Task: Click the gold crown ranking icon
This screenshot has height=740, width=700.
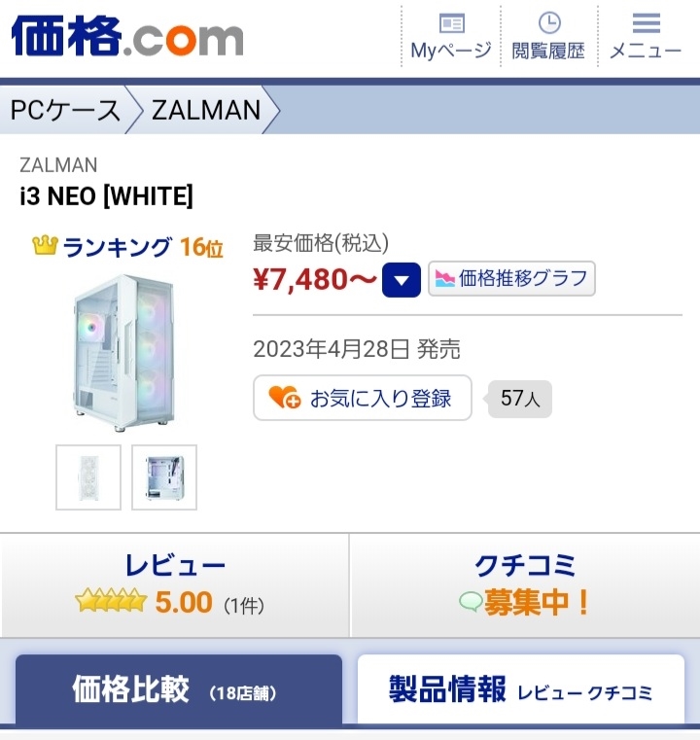Action: 45,246
